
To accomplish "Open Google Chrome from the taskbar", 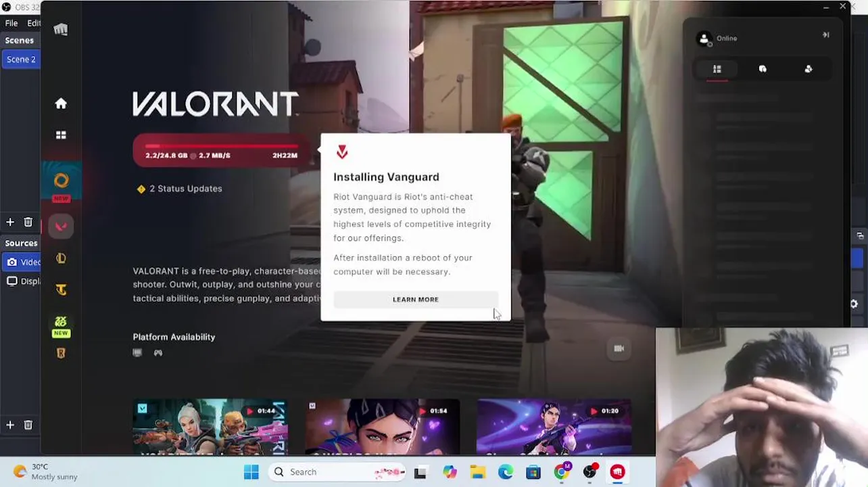I will tap(562, 472).
